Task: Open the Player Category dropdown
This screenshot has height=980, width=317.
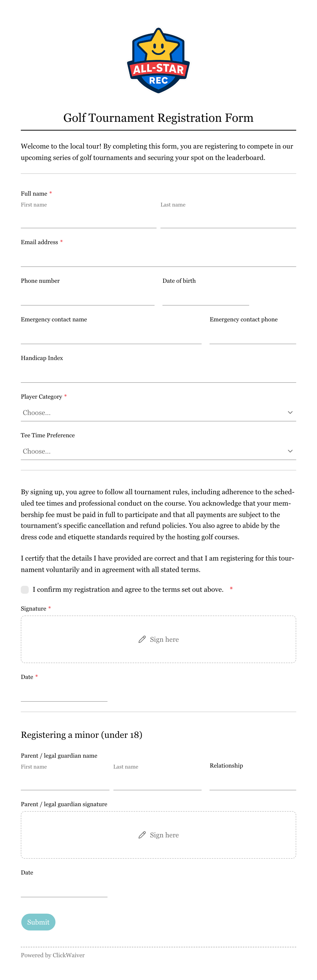Action: click(158, 413)
